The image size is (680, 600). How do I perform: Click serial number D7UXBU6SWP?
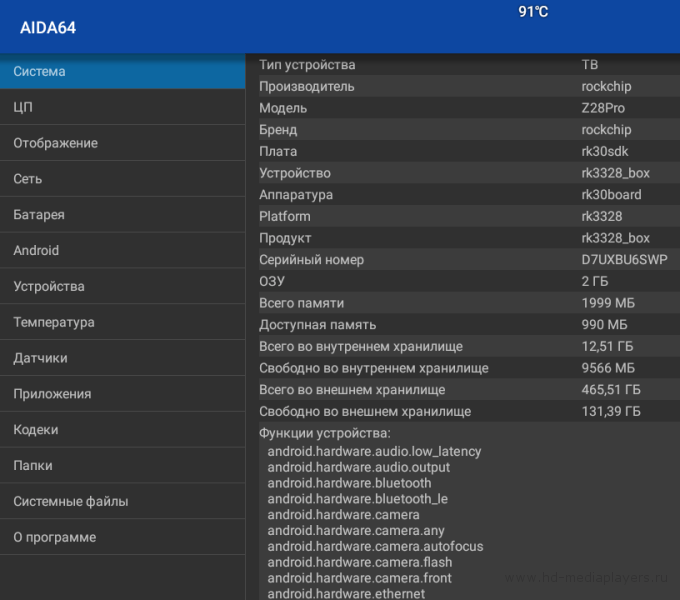click(x=624, y=260)
